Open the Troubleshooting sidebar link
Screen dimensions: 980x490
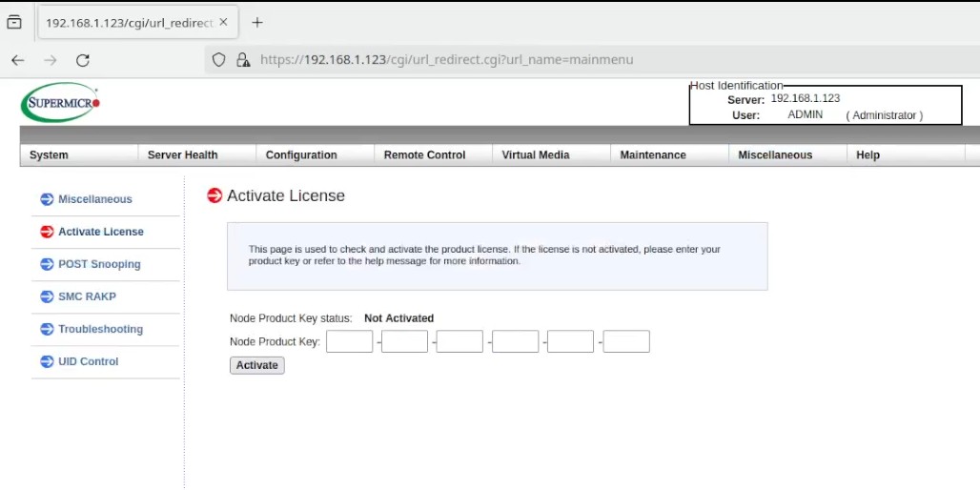[x=100, y=329]
